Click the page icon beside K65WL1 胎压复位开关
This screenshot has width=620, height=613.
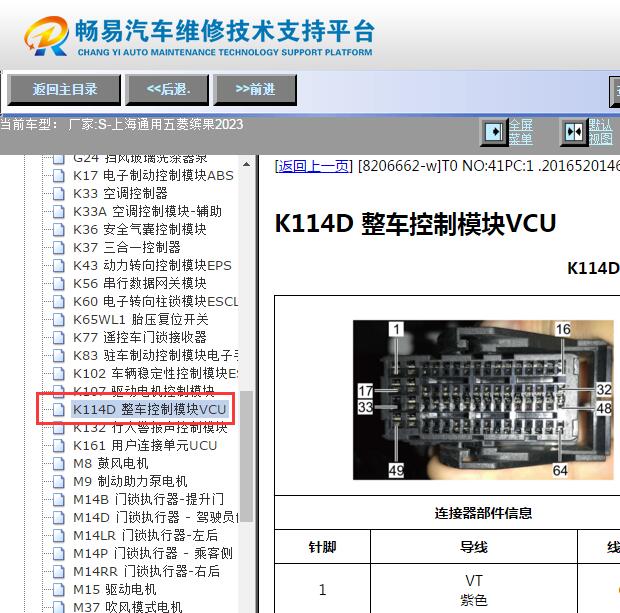tap(59, 320)
